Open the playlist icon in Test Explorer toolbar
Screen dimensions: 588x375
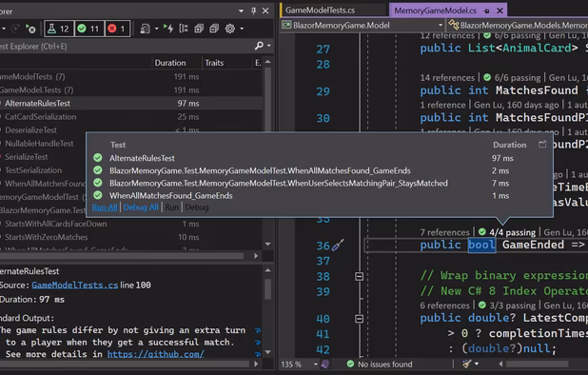tap(145, 29)
